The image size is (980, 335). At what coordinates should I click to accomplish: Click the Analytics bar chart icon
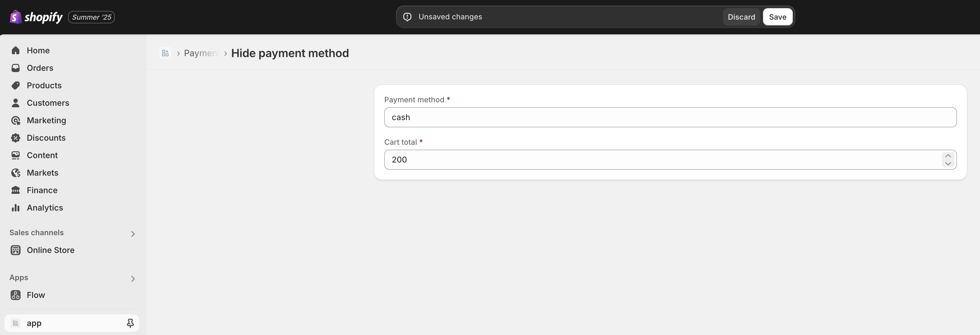click(16, 208)
